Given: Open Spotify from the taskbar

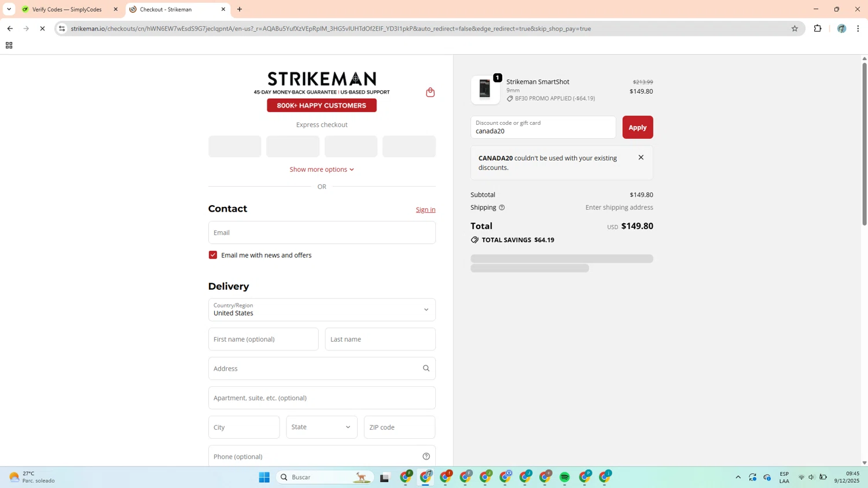Looking at the screenshot, I should 565,477.
